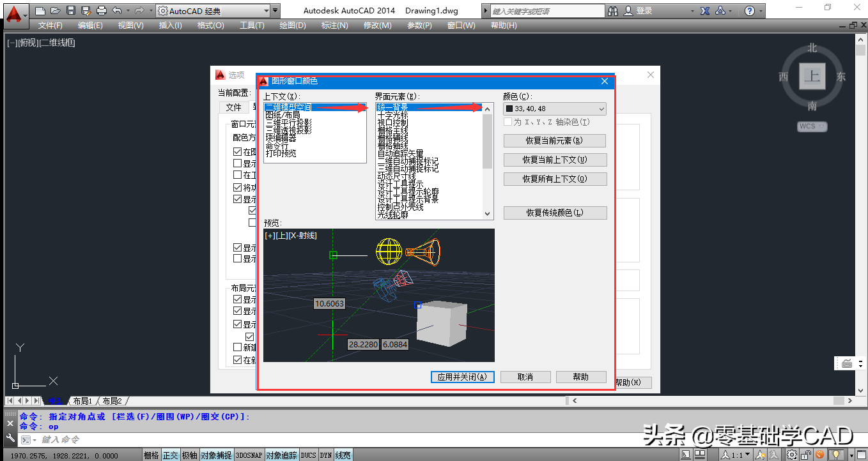Click the recent commands icon beside command input

coord(26,439)
